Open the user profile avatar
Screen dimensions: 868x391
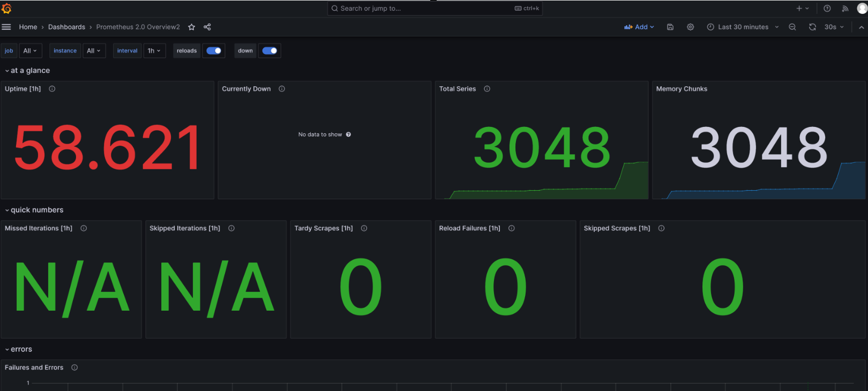862,8
